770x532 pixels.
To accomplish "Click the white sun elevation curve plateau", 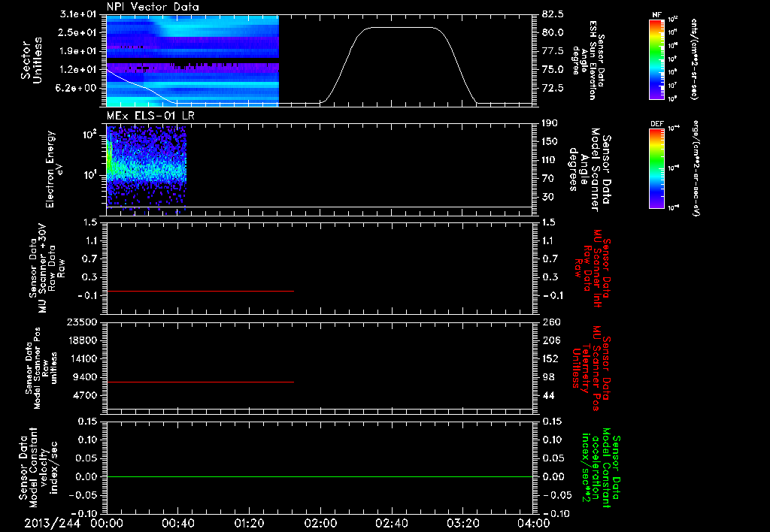I will 400,28.
